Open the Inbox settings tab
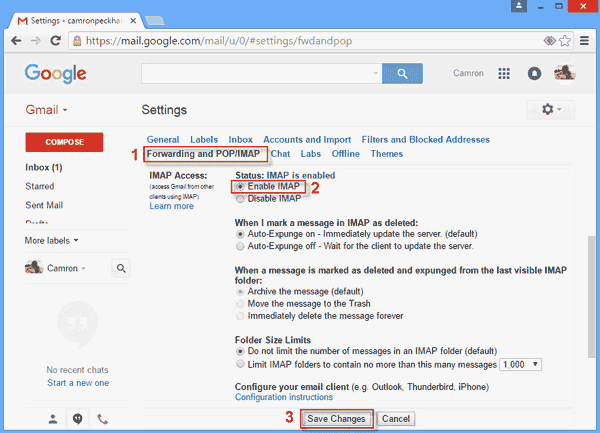This screenshot has width=600, height=433. 241,140
